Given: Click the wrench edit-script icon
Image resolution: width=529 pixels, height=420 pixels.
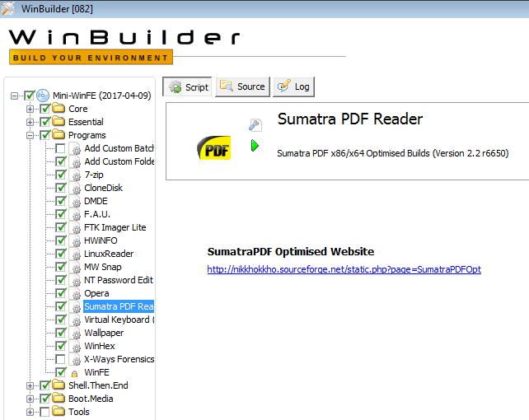Looking at the screenshot, I should click(x=255, y=124).
